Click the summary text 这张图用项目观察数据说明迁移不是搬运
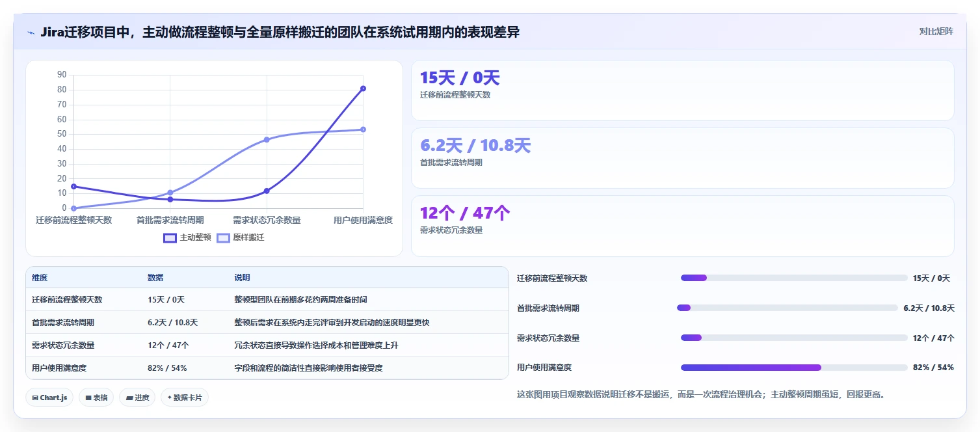 (594, 394)
